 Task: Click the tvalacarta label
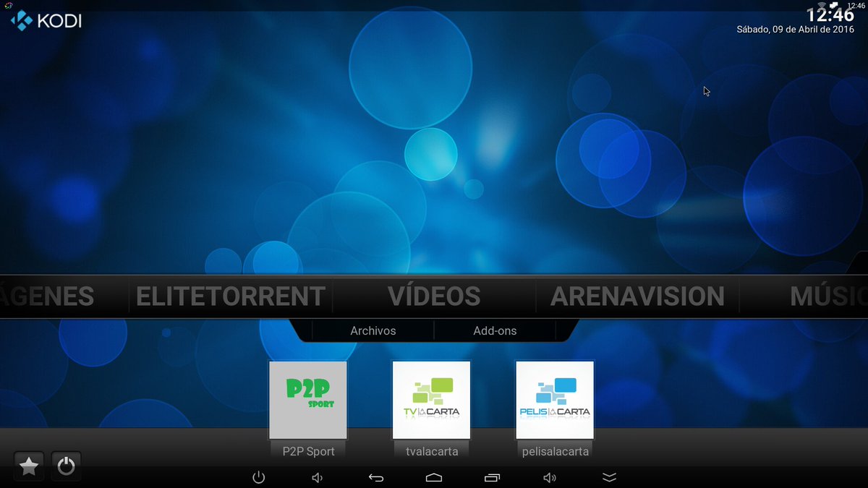click(x=432, y=451)
